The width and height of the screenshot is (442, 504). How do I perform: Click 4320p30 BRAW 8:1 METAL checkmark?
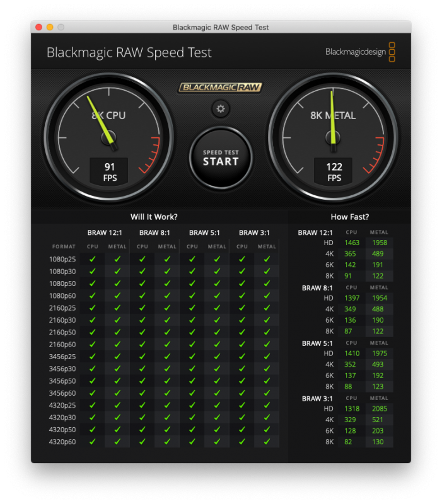pyautogui.click(x=167, y=417)
